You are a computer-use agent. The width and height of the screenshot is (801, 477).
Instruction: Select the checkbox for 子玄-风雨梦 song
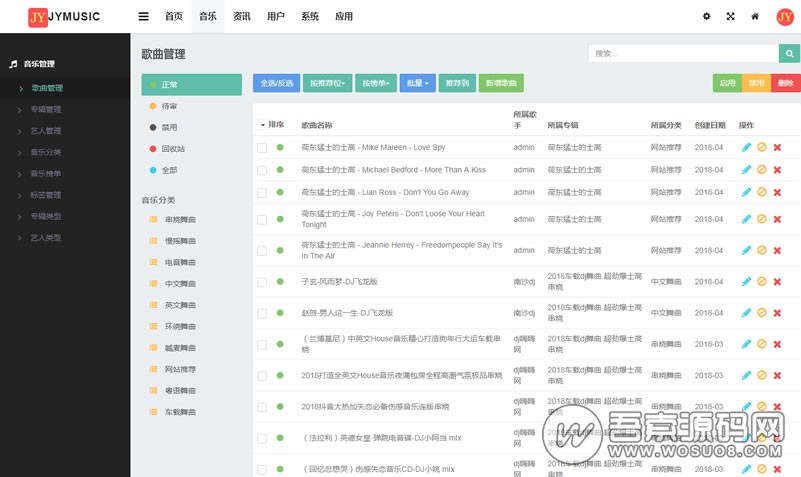pos(262,282)
